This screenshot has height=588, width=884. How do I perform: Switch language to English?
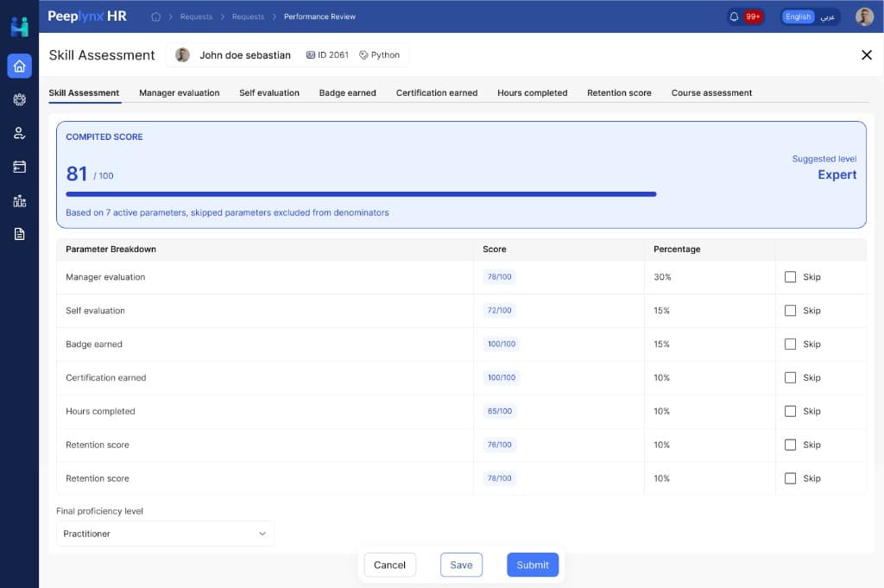pos(798,16)
